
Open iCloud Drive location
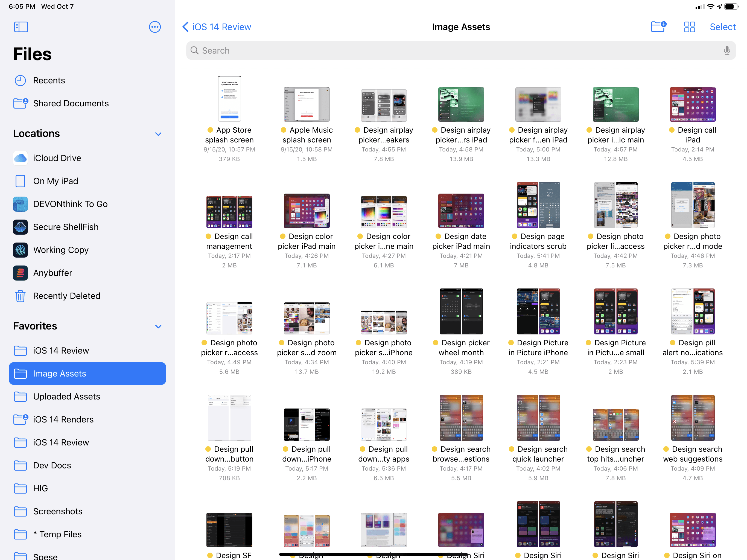[87, 158]
